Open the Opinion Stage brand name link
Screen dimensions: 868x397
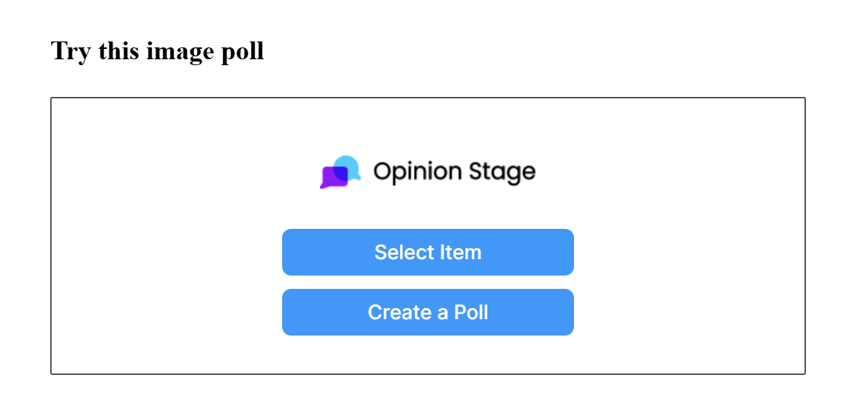(x=455, y=172)
